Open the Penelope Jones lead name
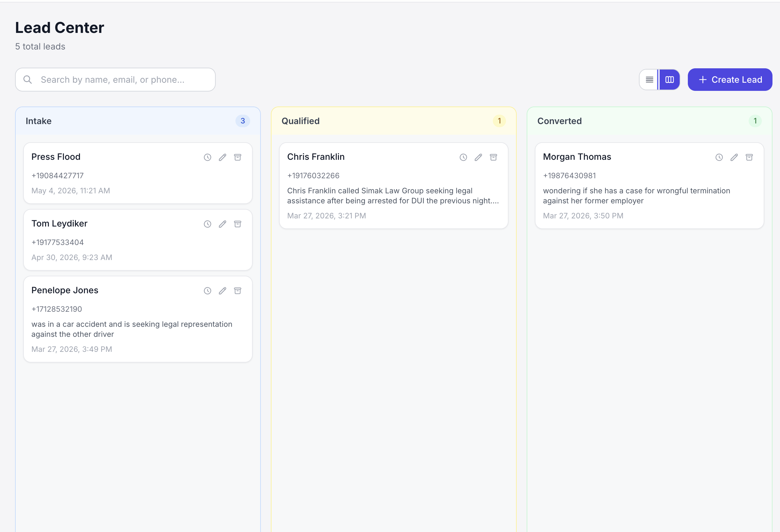The image size is (780, 532). tap(65, 290)
